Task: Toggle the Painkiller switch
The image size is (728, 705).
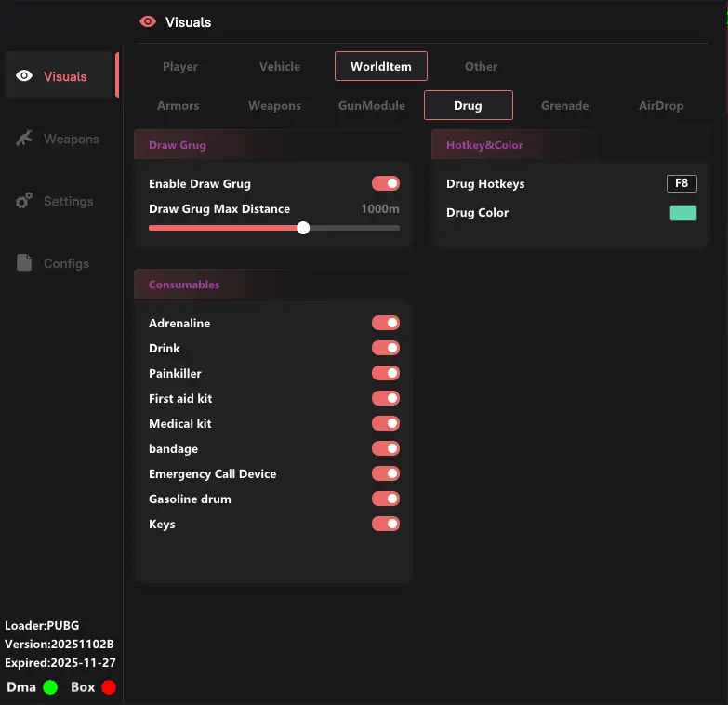Action: click(x=386, y=373)
